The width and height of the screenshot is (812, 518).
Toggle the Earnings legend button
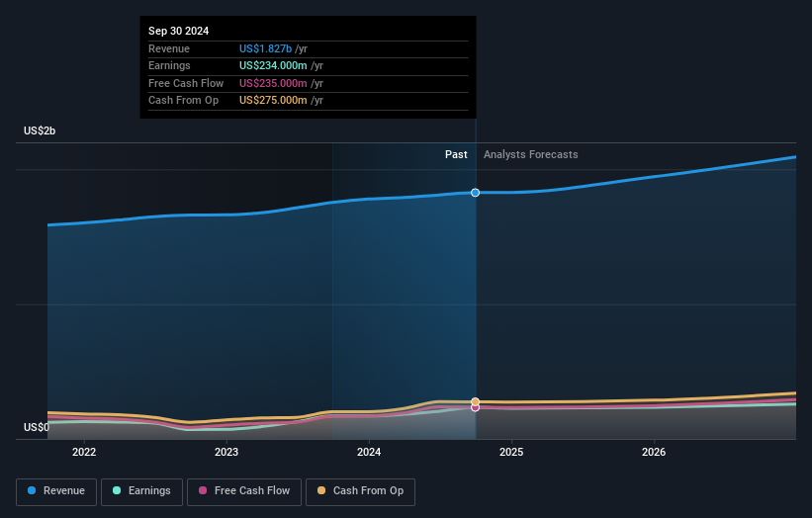click(x=141, y=491)
